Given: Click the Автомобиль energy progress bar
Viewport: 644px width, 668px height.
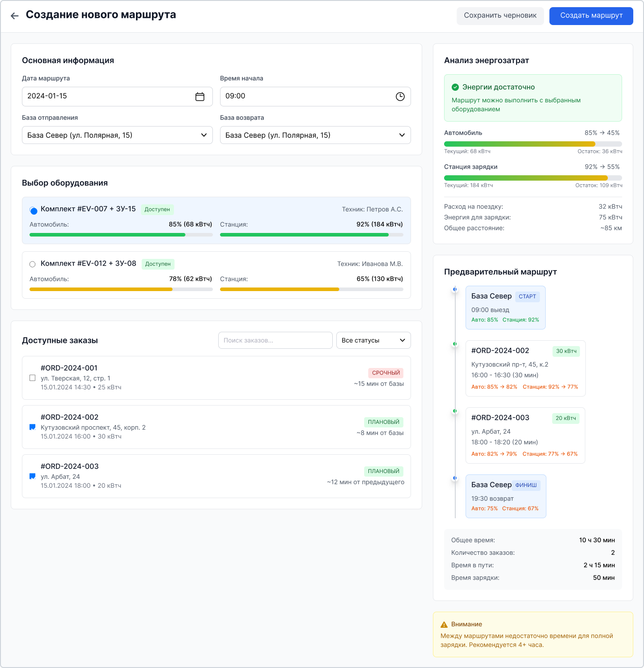Looking at the screenshot, I should [x=533, y=144].
